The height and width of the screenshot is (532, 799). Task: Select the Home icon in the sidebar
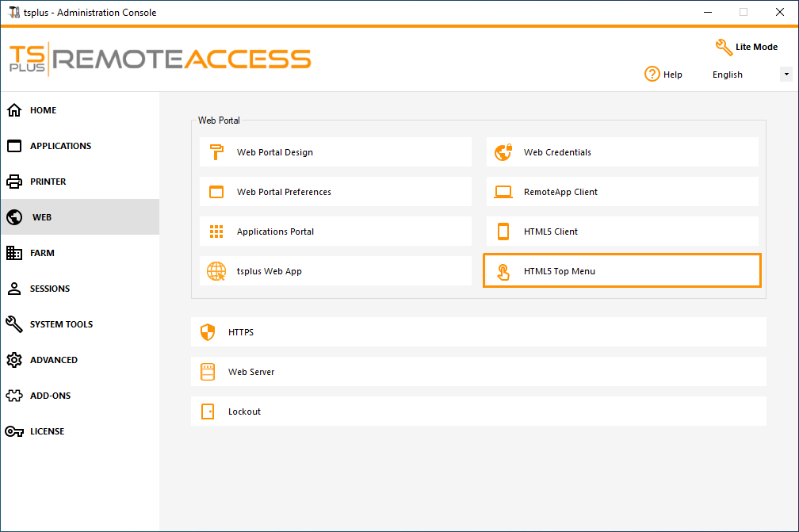pyautogui.click(x=14, y=110)
